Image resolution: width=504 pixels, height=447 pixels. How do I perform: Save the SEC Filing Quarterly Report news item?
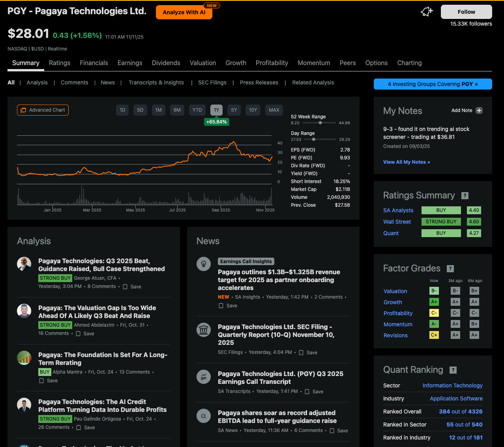[308, 353]
